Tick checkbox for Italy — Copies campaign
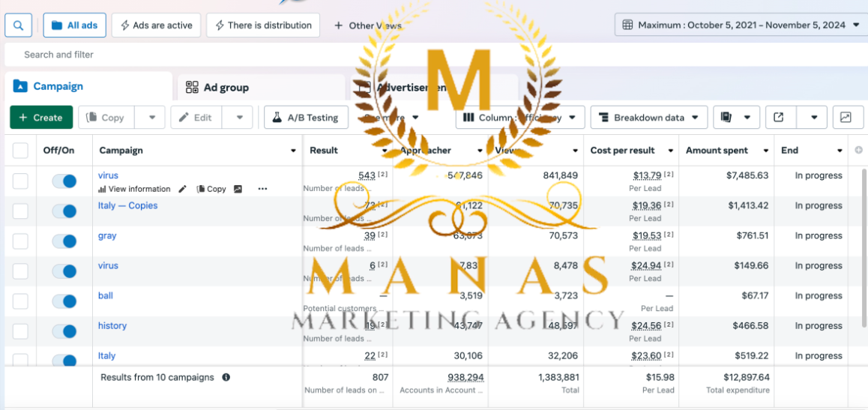This screenshot has width=868, height=410. tap(20, 211)
